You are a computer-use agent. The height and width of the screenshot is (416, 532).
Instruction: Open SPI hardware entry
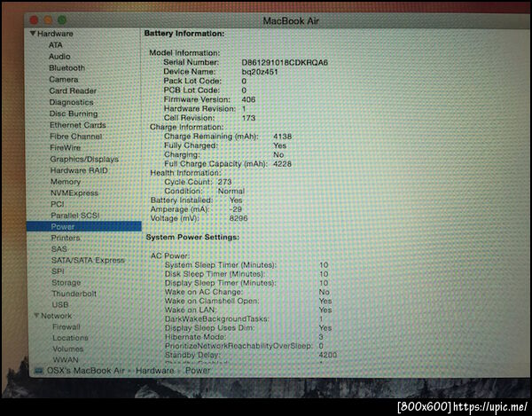(x=58, y=271)
